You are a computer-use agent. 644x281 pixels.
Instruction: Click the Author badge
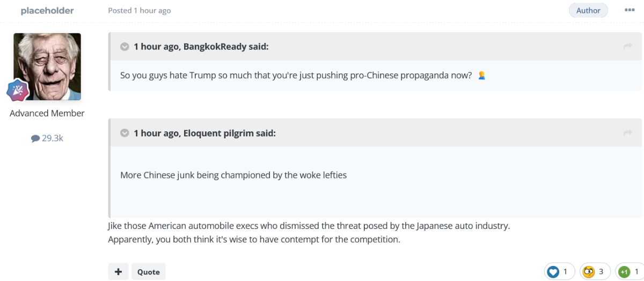click(588, 10)
